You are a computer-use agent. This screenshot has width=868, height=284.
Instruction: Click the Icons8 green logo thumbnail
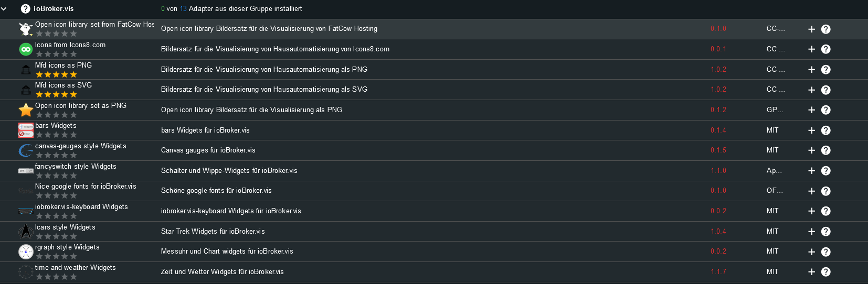(x=26, y=49)
